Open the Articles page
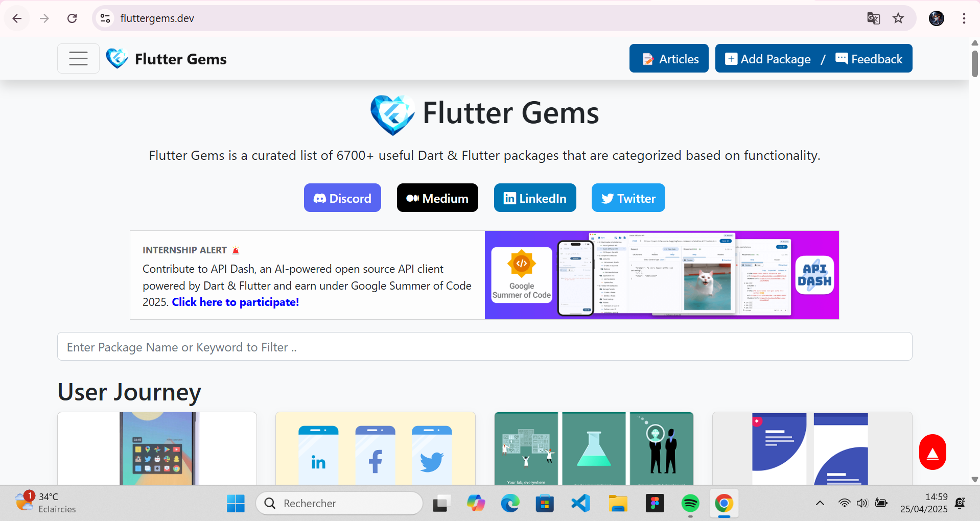The height and width of the screenshot is (521, 980). coord(669,59)
